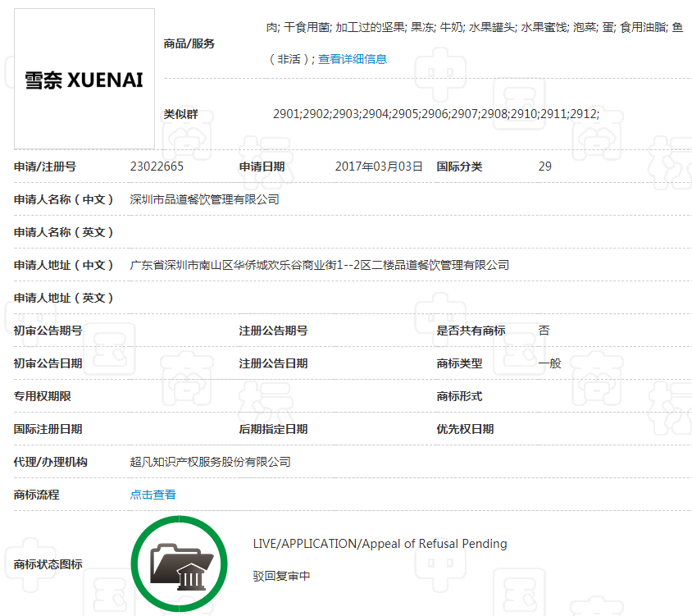Click the application date 2017年03月03日
This screenshot has height=616, width=692.
point(379,167)
